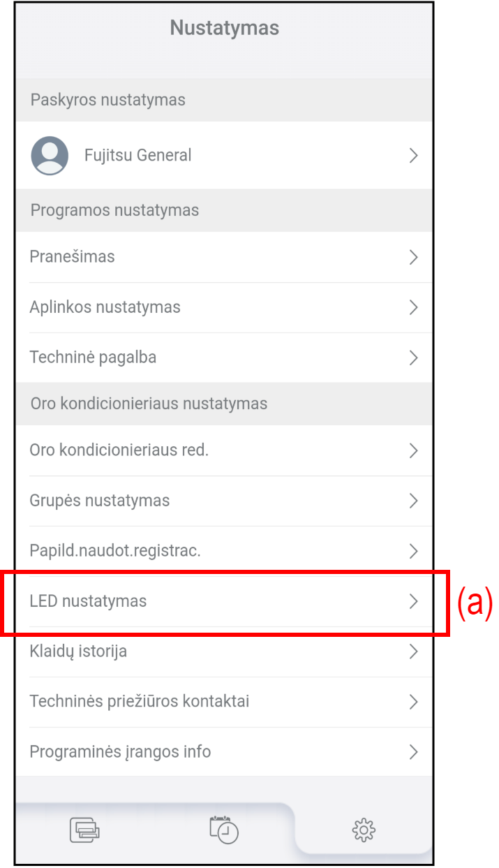Select the settings gear tab icon
499x868 pixels.
pos(364,830)
